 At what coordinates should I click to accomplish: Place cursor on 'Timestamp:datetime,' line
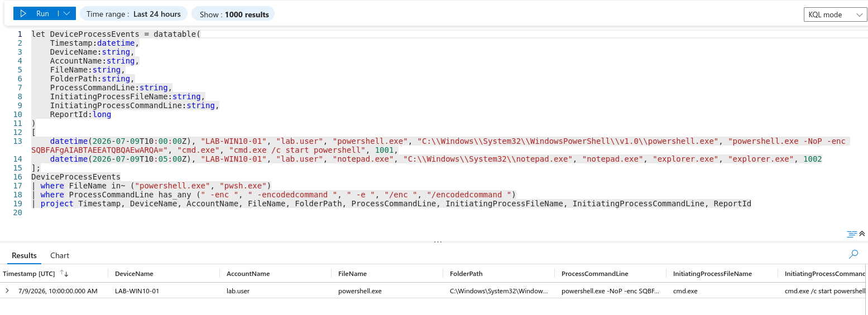[x=94, y=43]
